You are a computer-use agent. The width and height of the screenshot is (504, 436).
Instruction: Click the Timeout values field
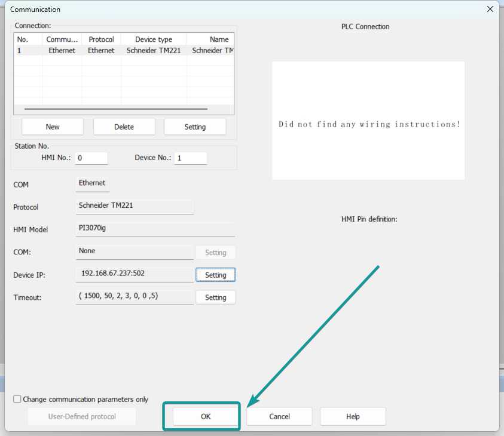(135, 296)
